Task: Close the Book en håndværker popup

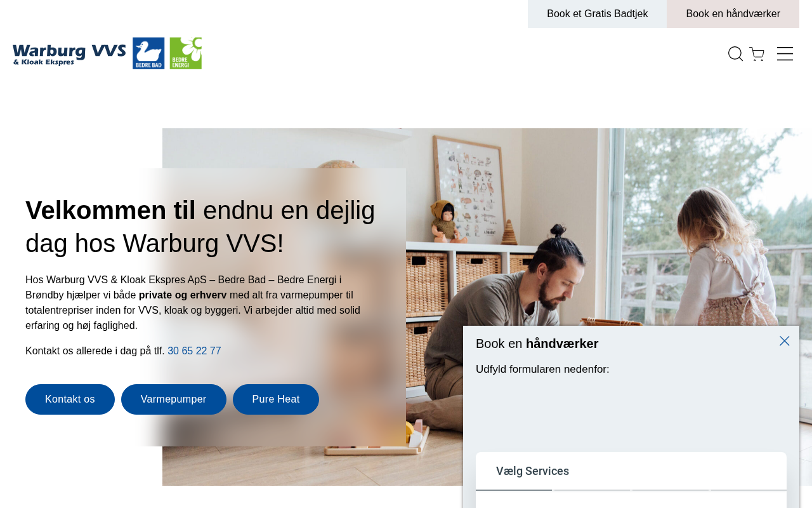Action: pyautogui.click(x=785, y=341)
